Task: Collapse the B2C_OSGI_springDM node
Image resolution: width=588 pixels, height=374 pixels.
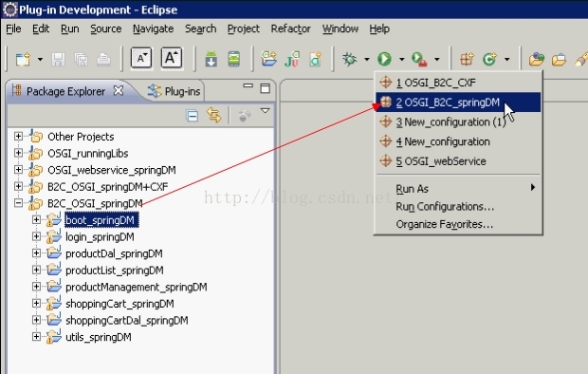Action: [x=18, y=203]
